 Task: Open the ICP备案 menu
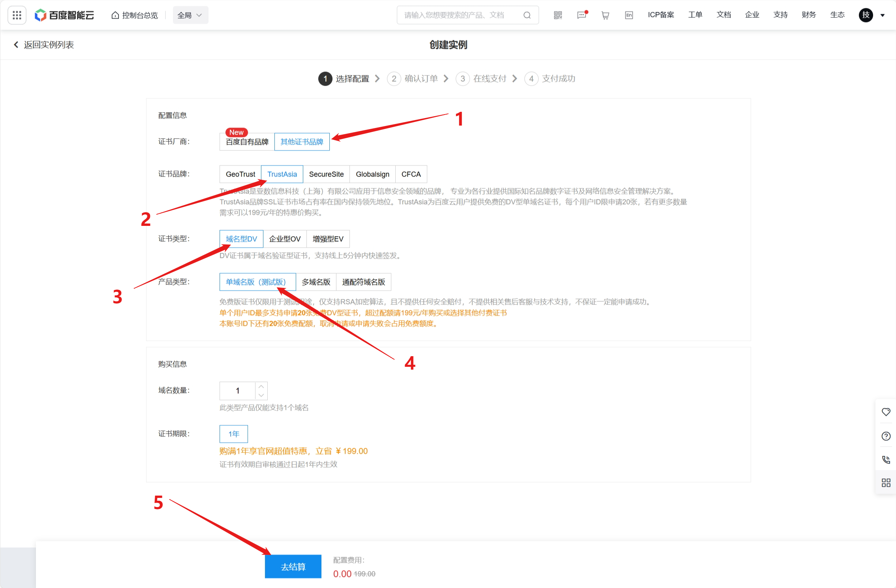[661, 15]
